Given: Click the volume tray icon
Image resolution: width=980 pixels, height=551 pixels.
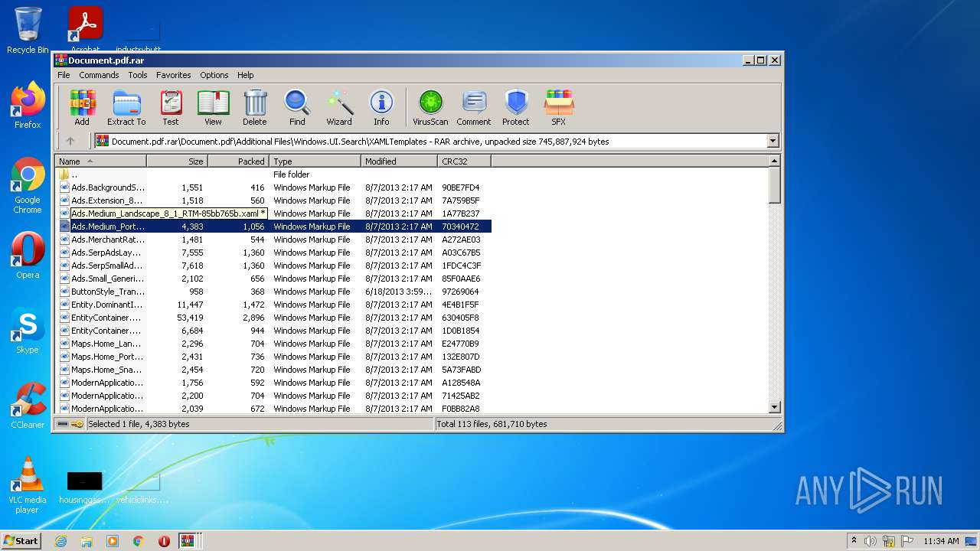Looking at the screenshot, I should tap(871, 541).
